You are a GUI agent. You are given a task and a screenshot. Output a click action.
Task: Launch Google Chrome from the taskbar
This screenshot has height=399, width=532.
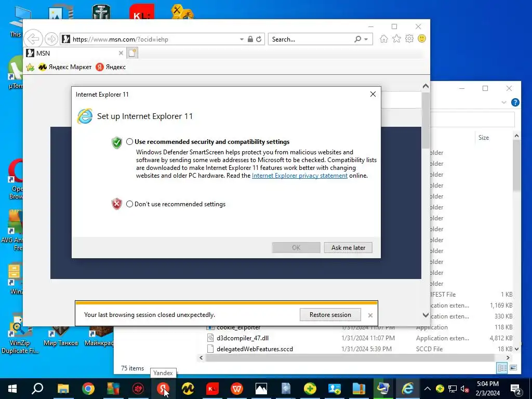point(88,389)
